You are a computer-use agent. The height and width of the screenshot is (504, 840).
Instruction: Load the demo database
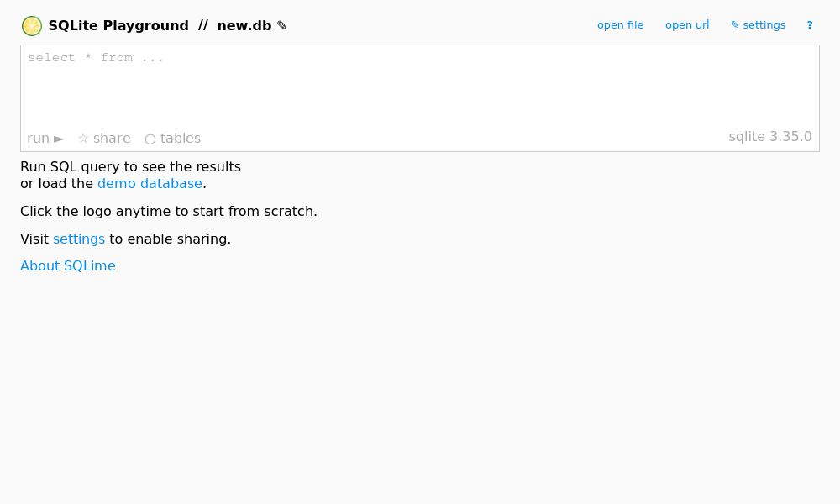[x=150, y=183]
